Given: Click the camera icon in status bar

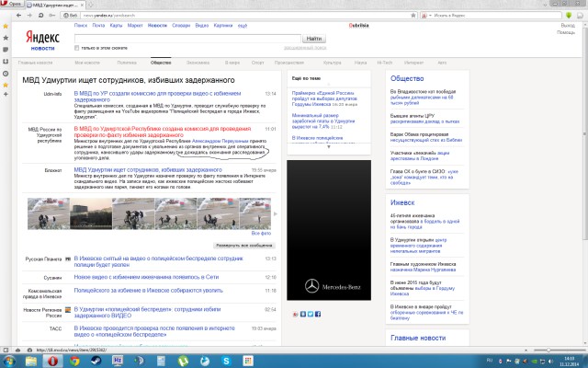Looking at the screenshot, I should pos(29,350).
